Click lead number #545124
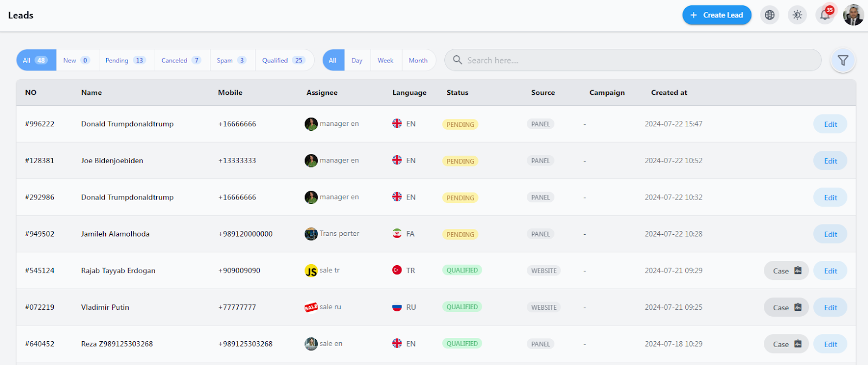The height and width of the screenshot is (365, 868). coord(40,271)
